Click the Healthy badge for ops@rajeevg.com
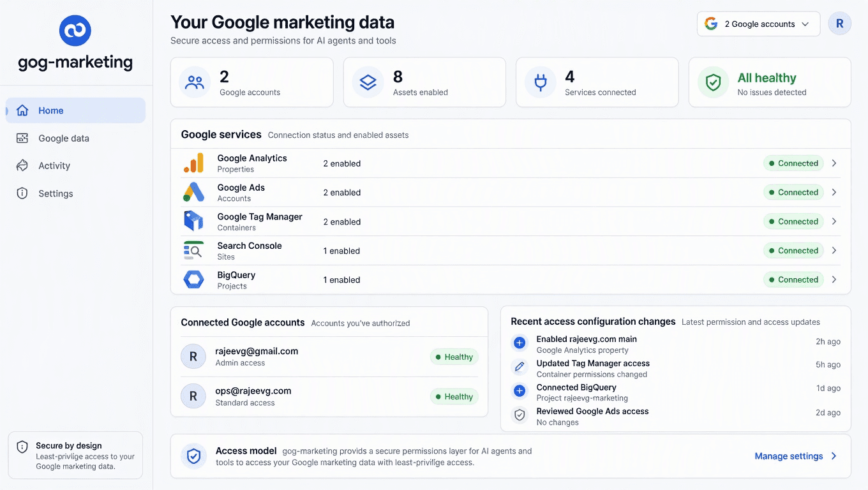This screenshot has height=490, width=868. [x=454, y=397]
